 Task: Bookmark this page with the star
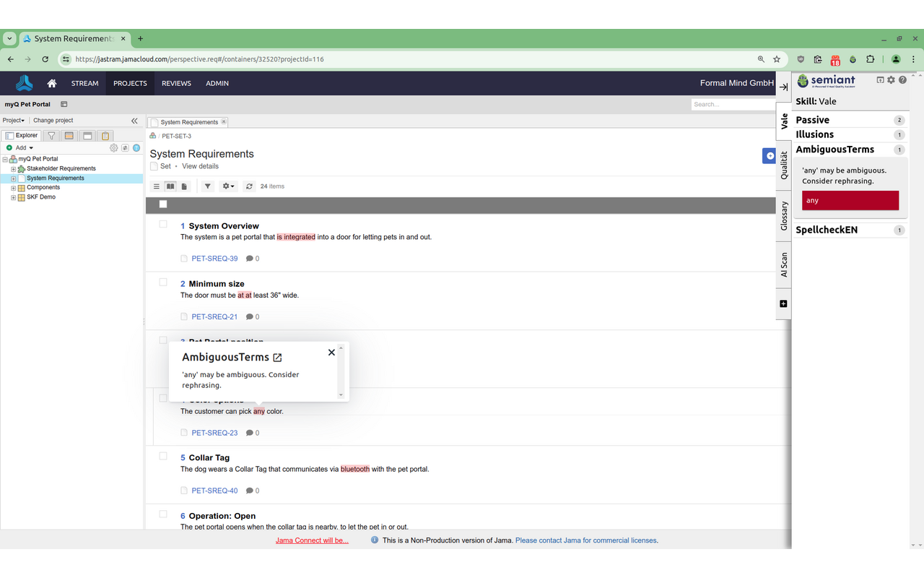coord(777,59)
